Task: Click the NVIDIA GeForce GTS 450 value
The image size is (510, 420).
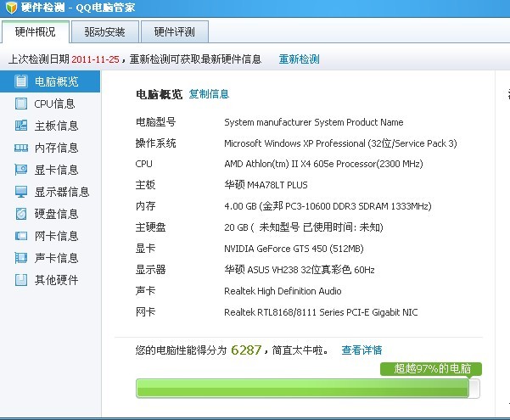Action: coord(294,249)
